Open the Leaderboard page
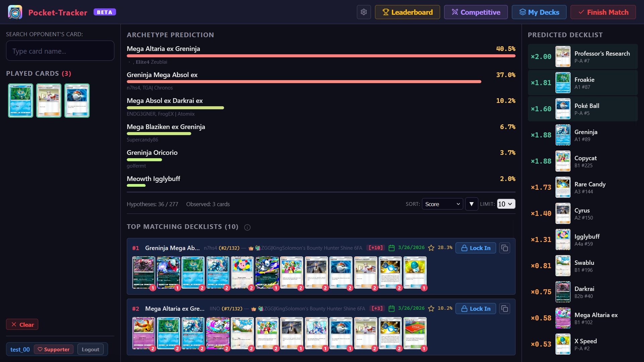Image resolution: width=644 pixels, height=362 pixels. tap(407, 12)
